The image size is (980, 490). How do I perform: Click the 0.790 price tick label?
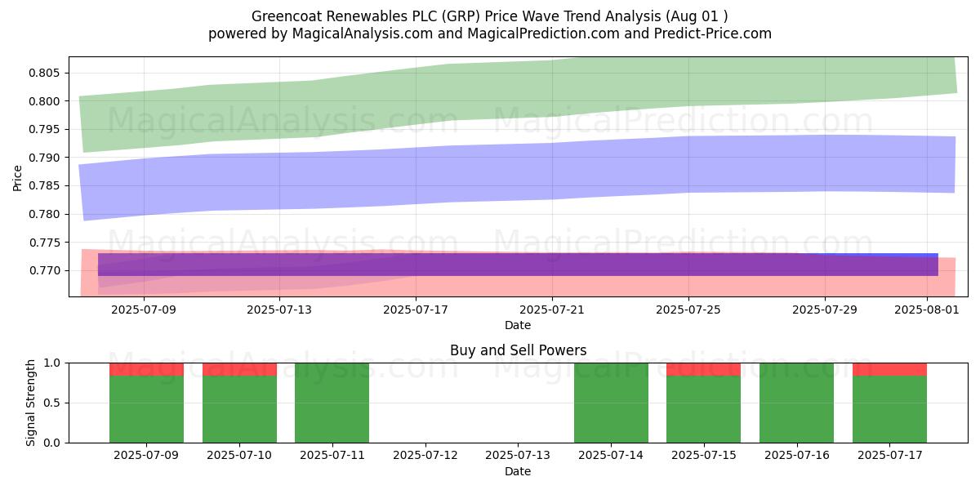click(45, 158)
